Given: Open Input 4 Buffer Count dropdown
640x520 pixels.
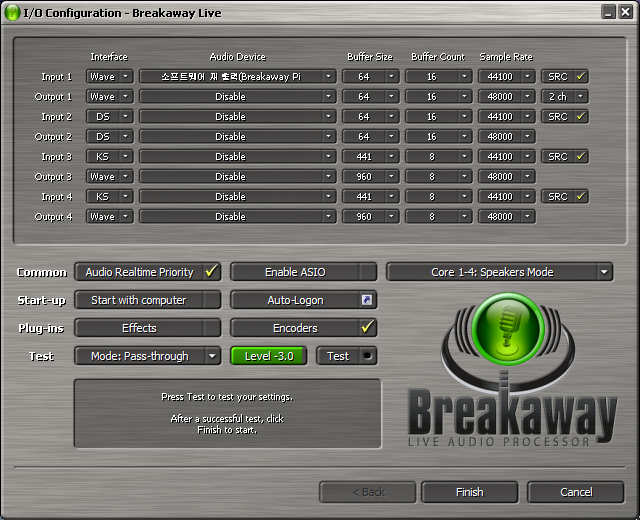Looking at the screenshot, I should click(438, 196).
